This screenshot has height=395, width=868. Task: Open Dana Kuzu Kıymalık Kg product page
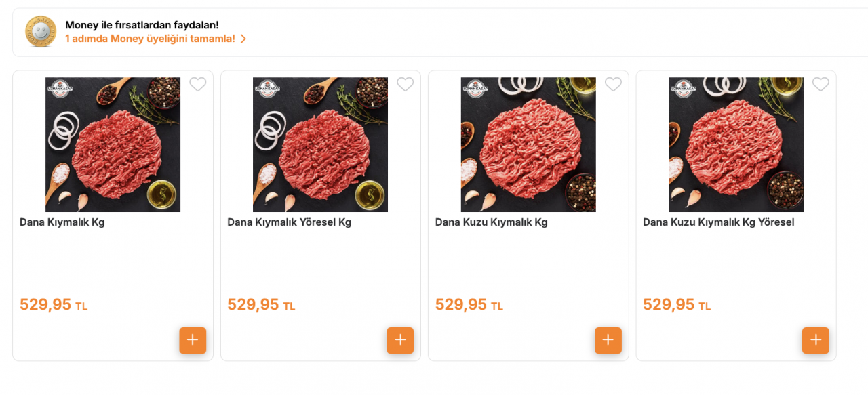(492, 222)
